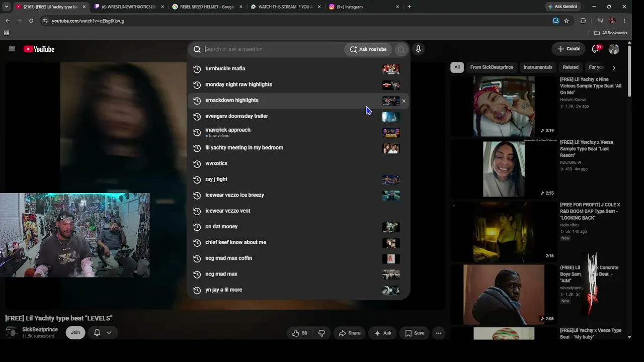The width and height of the screenshot is (644, 362).
Task: Open the SickBeatprince channel name link
Action: (40, 329)
